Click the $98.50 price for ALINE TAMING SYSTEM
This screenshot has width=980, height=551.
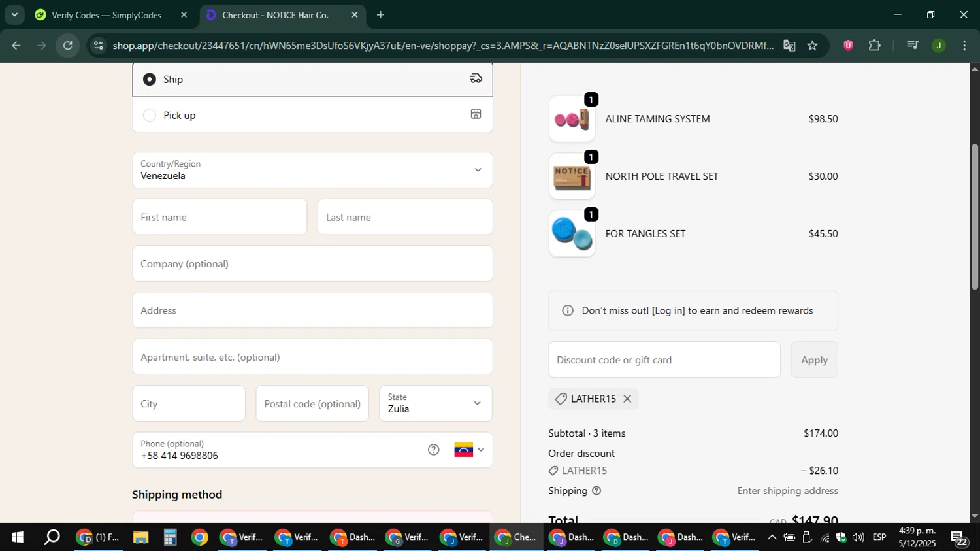point(823,119)
